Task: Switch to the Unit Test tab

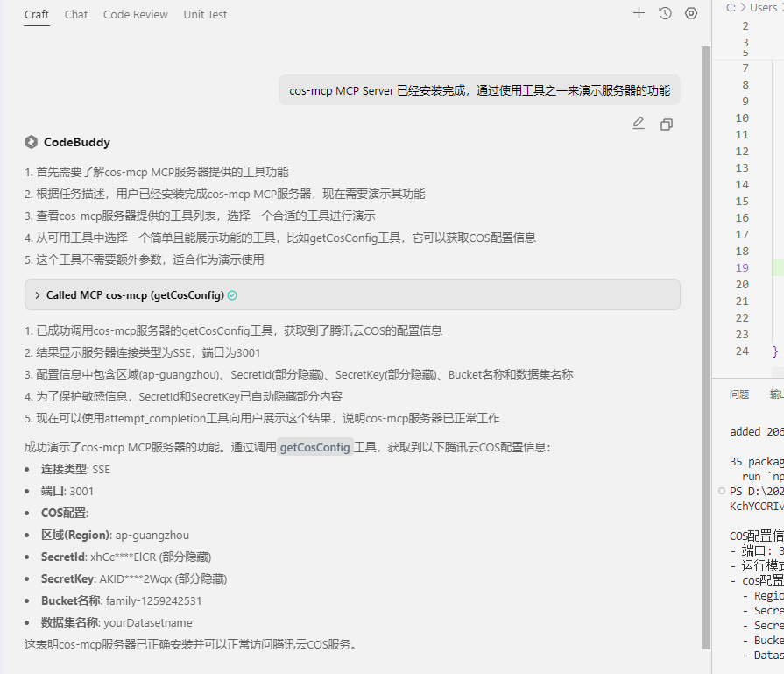Action: coord(204,14)
